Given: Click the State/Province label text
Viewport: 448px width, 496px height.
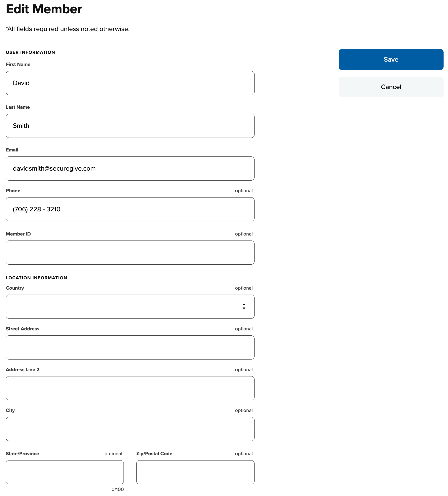Looking at the screenshot, I should point(22,454).
